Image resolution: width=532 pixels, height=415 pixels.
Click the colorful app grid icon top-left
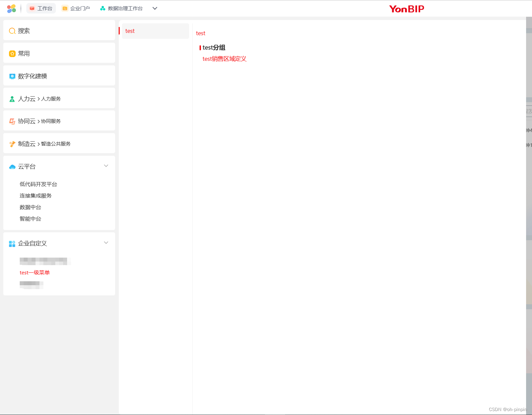click(x=12, y=8)
